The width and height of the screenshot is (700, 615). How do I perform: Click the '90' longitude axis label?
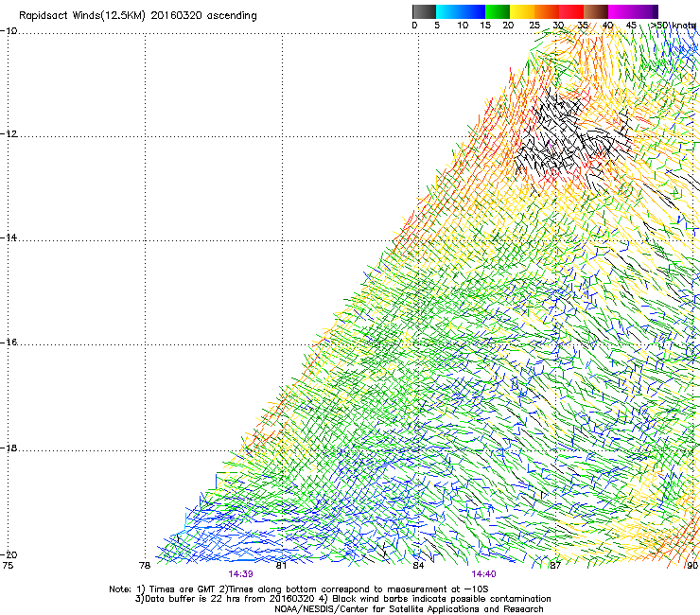coord(692,566)
